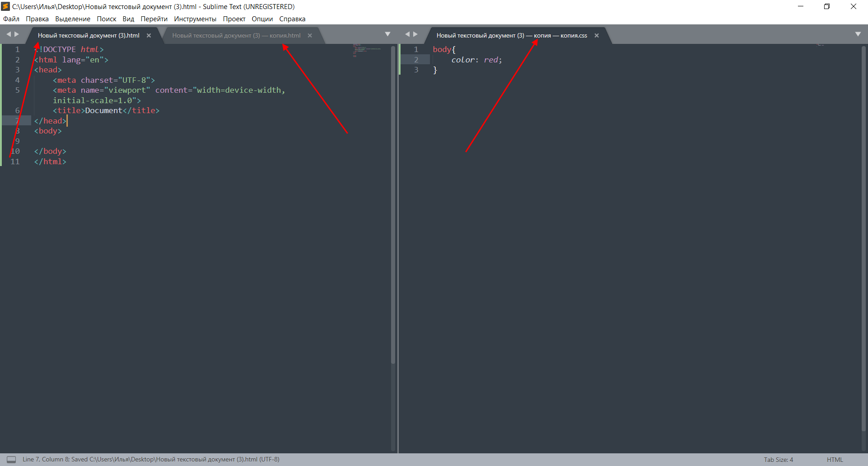The width and height of the screenshot is (868, 466).
Task: Click the next-tab arrow in the left pane
Action: (17, 33)
